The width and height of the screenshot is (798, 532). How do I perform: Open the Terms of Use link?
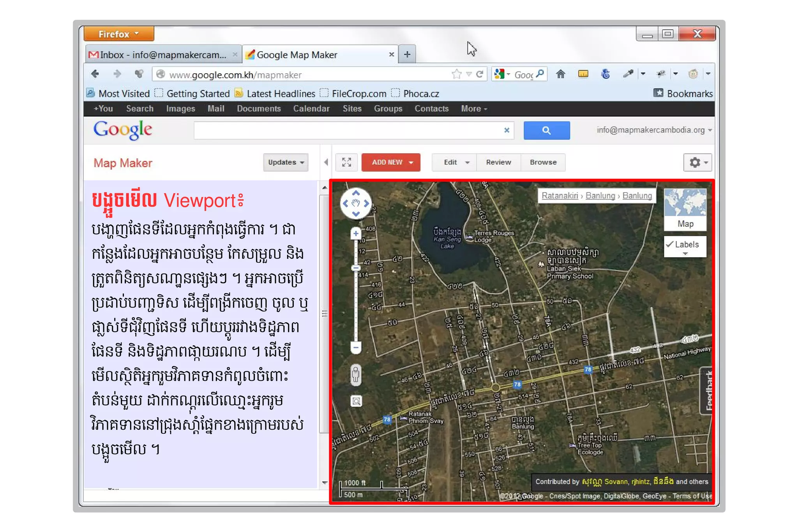point(692,496)
